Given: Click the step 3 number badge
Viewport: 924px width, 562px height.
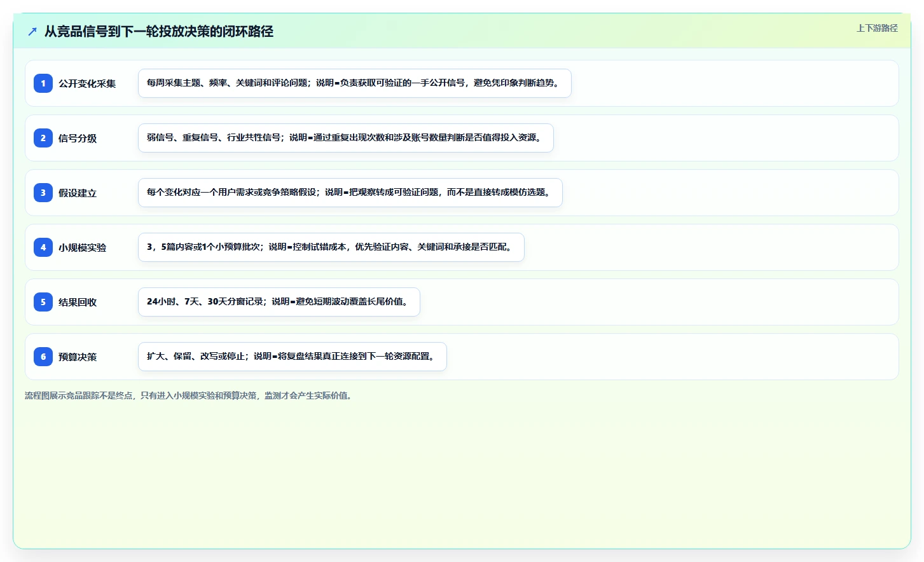Looking at the screenshot, I should coord(43,193).
